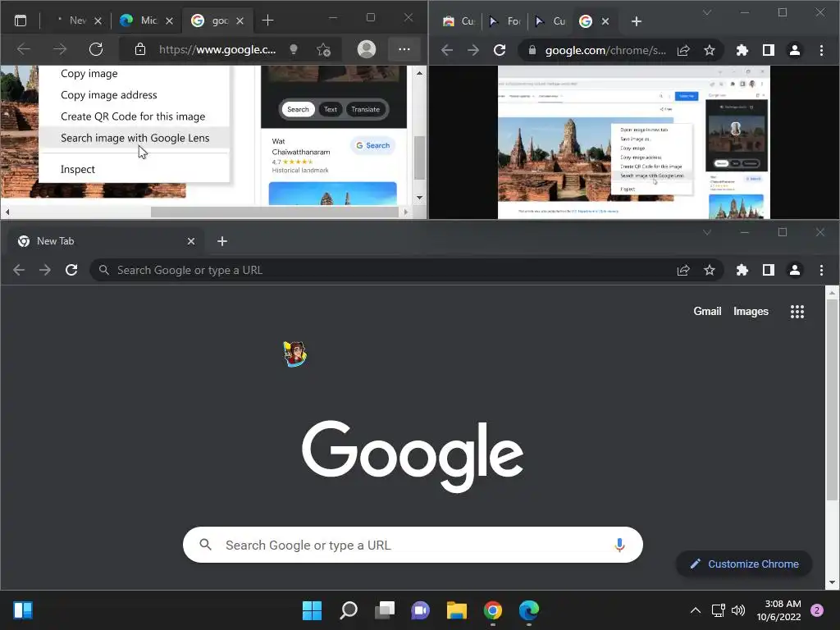Open new tab in top-right Chrome window
The width and height of the screenshot is (840, 630).
pyautogui.click(x=637, y=21)
